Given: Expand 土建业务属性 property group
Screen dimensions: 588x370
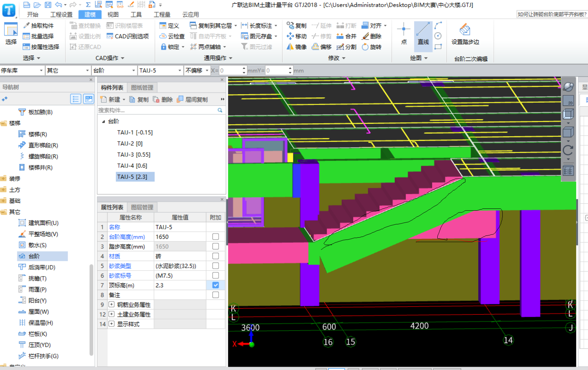Looking at the screenshot, I should click(x=112, y=314).
